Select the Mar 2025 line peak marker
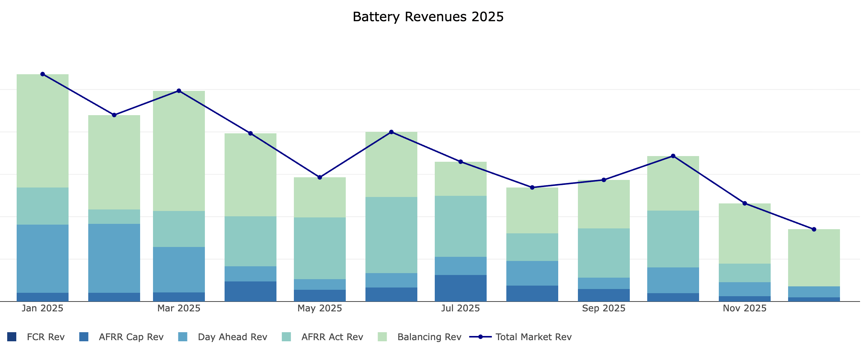Viewport: 868px width, 350px height. 178,91
